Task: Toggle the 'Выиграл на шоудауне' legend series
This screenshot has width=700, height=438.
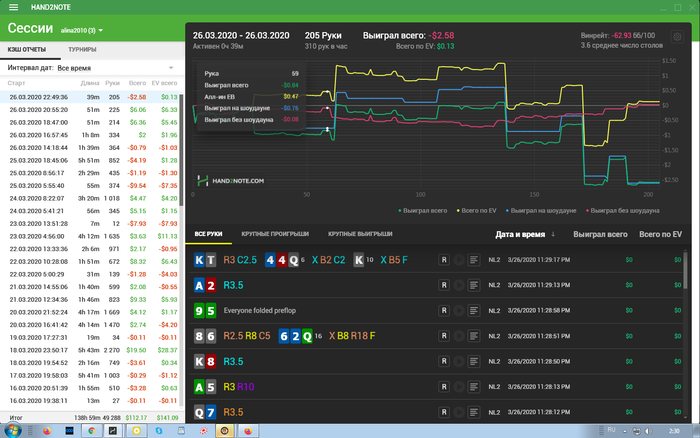Action: [x=541, y=210]
